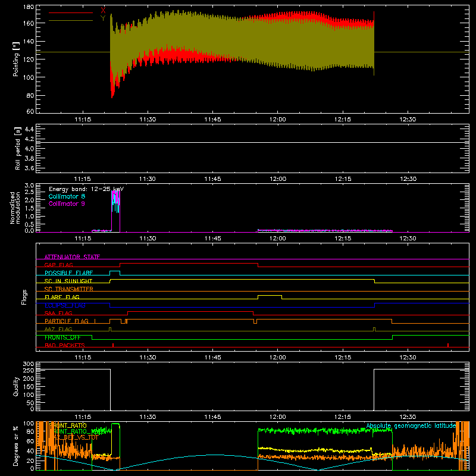The height and width of the screenshot is (476, 476).
Task: Click the 12:00 tick label under quality plot
Action: 277,417
